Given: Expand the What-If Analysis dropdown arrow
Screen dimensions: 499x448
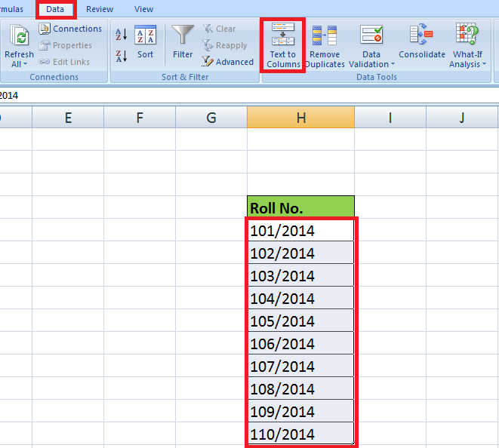Looking at the screenshot, I should pyautogui.click(x=485, y=64).
